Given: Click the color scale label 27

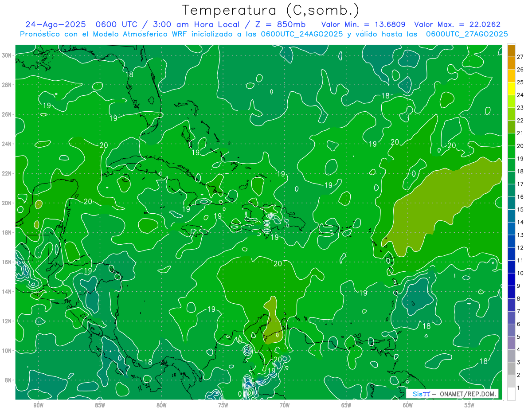Looking at the screenshot, I should tap(520, 57).
